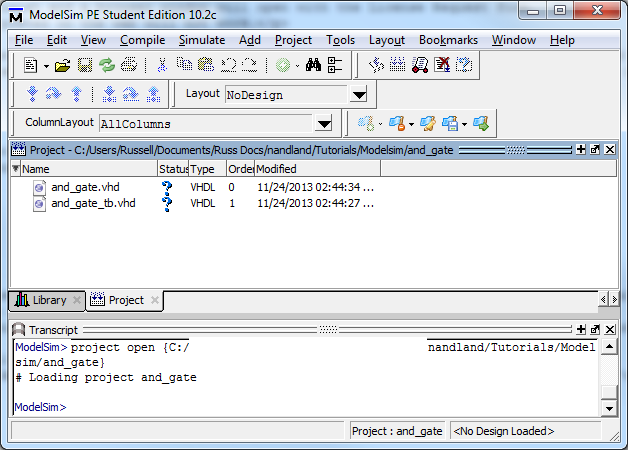628x450 pixels.
Task: Click the Print toolbar icon
Action: pos(129,65)
